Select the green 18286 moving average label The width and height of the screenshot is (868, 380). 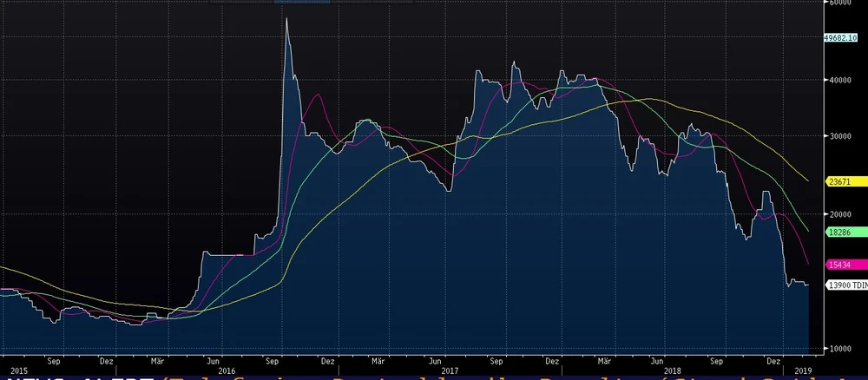tap(838, 232)
